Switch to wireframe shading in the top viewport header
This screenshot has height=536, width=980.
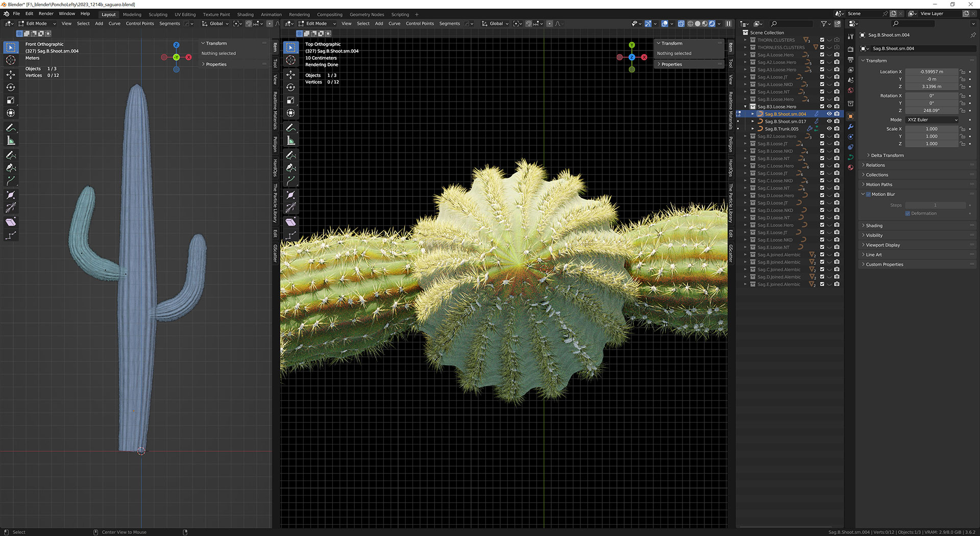tap(690, 23)
